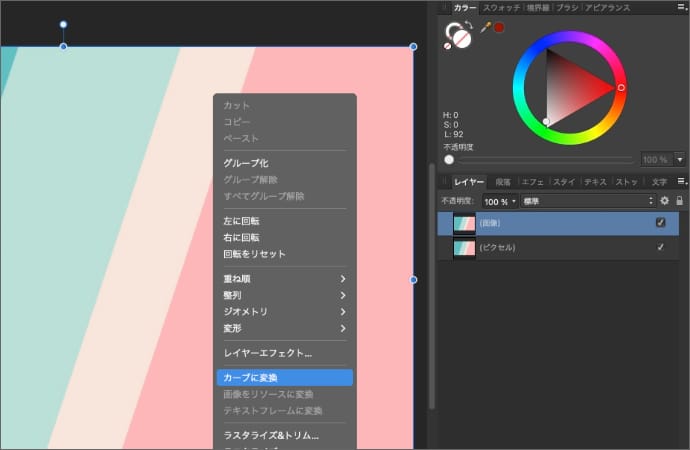Click the layer settings gear icon
The width and height of the screenshot is (690, 450).
pos(664,201)
